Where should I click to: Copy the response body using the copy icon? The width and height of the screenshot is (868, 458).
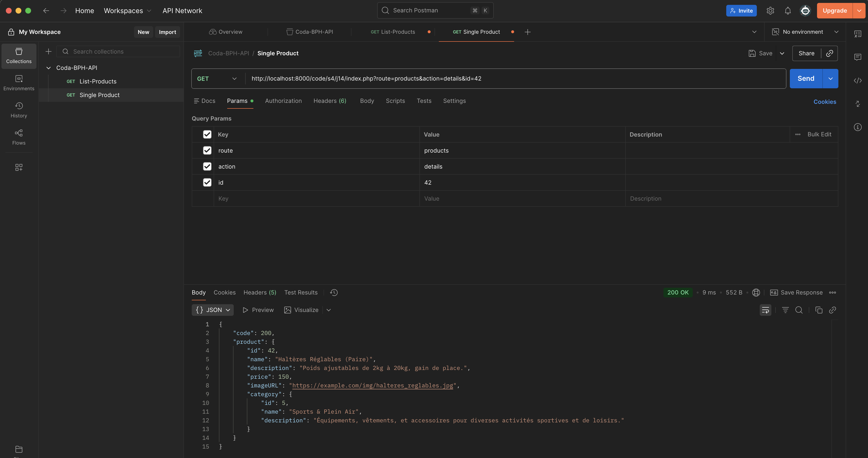819,310
